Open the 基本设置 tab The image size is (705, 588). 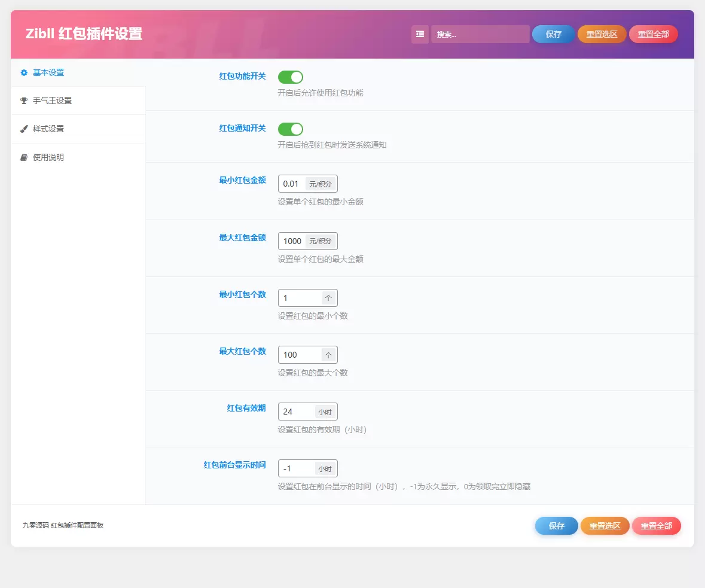78,72
